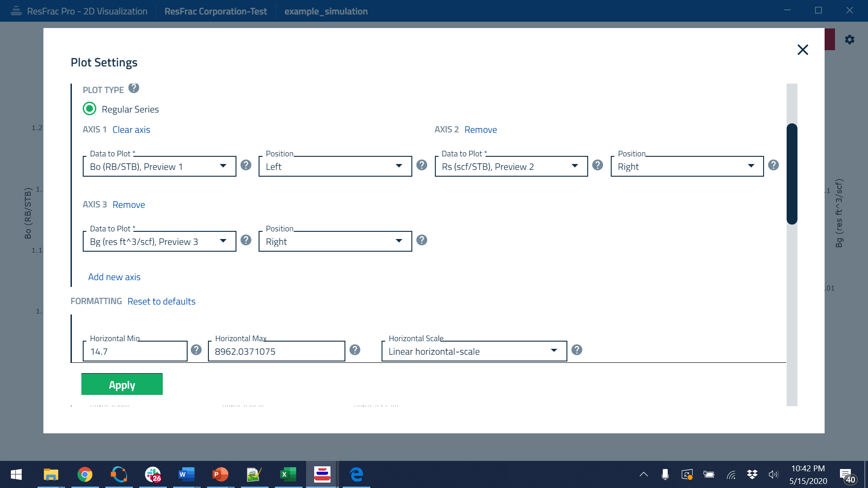Remove Axis 3 via its Remove link

129,205
